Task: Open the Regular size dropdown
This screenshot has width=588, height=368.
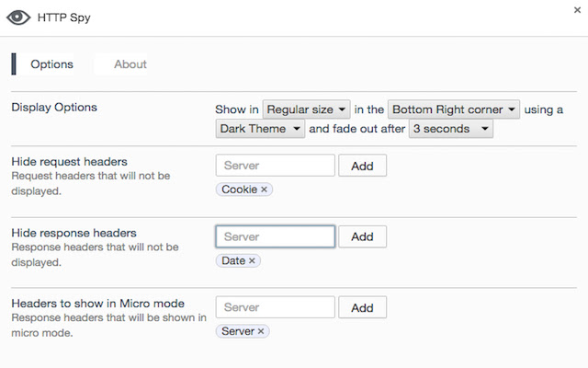Action: [306, 109]
